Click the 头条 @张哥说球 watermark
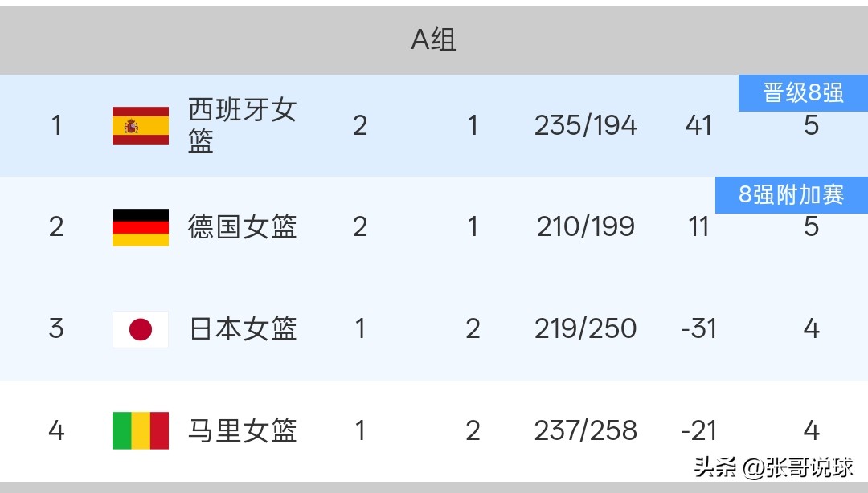Image resolution: width=868 pixels, height=493 pixels. tap(773, 467)
